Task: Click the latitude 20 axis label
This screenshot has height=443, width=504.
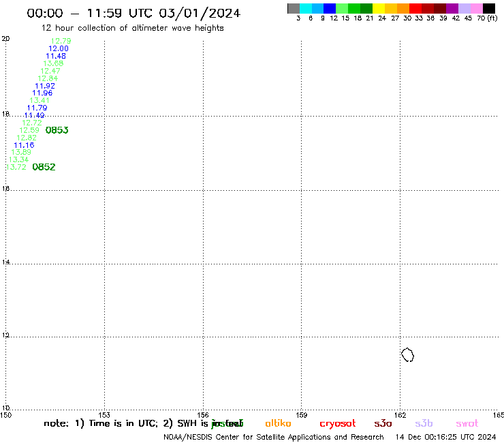Action: [x=5, y=39]
